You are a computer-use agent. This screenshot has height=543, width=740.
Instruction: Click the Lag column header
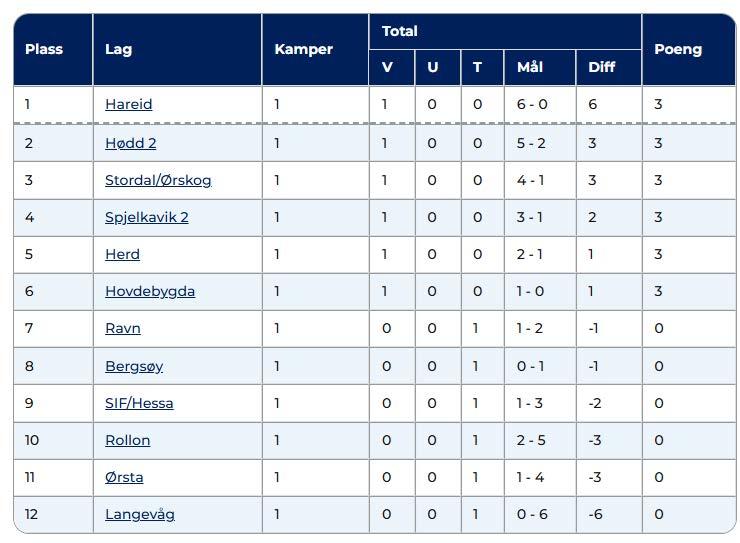tap(118, 49)
